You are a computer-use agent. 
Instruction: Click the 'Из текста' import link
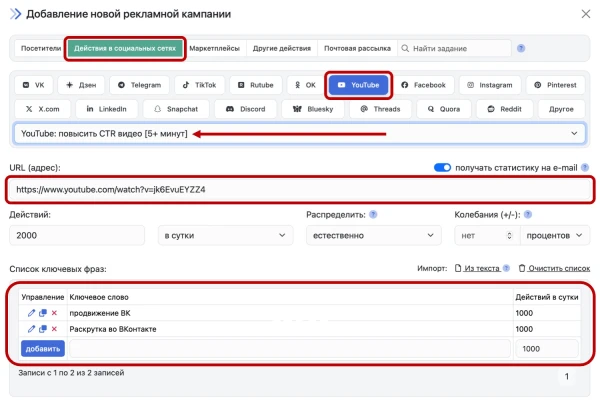point(480,269)
